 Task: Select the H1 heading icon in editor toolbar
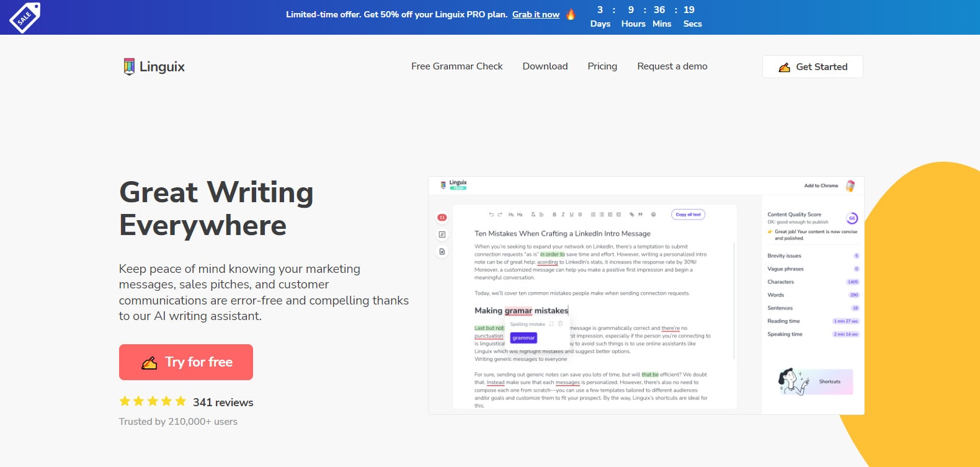point(511,215)
